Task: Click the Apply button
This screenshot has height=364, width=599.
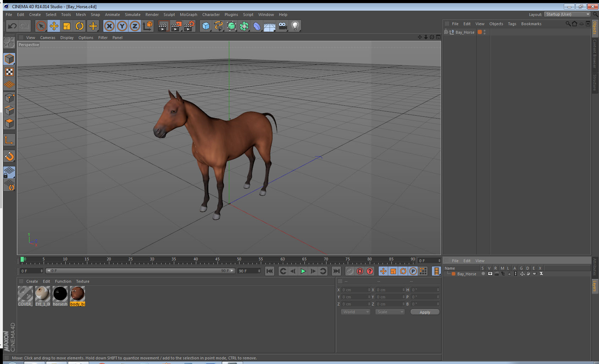Action: coord(425,312)
